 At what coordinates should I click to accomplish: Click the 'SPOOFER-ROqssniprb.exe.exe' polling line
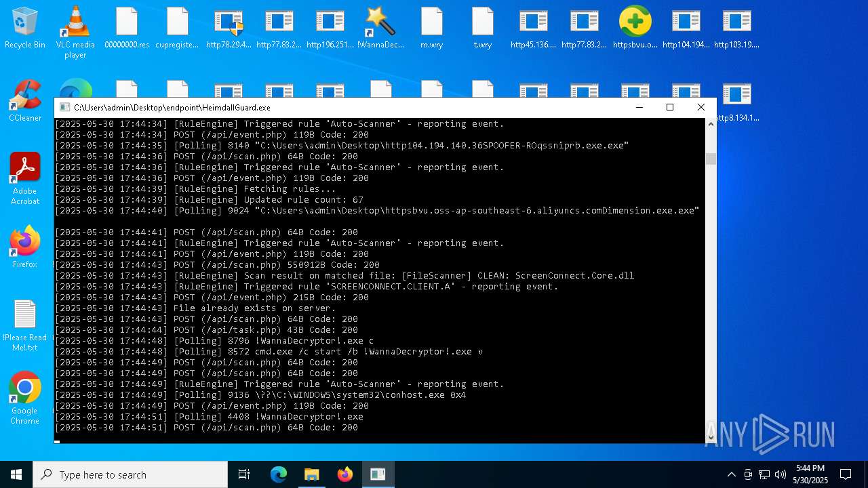click(342, 146)
